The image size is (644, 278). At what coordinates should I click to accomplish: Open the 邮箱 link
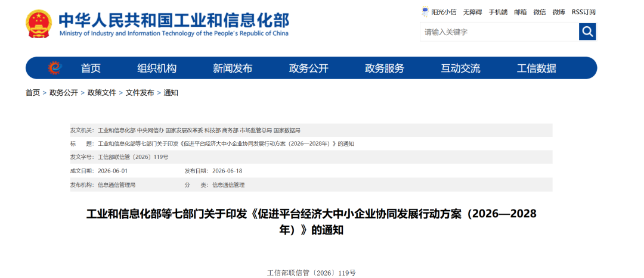(x=521, y=12)
